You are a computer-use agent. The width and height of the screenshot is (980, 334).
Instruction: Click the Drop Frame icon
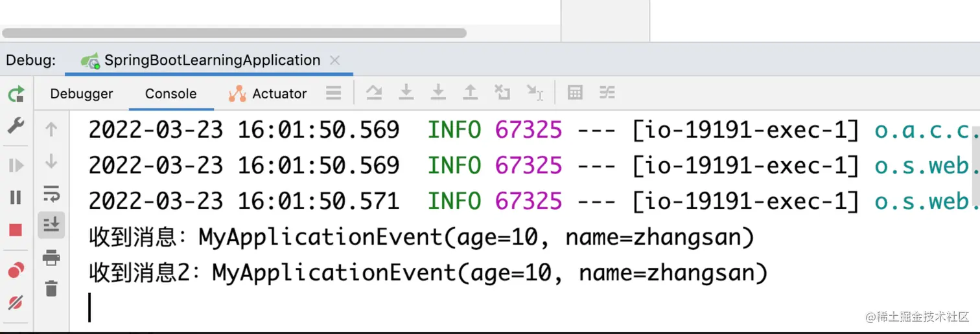[x=502, y=93]
